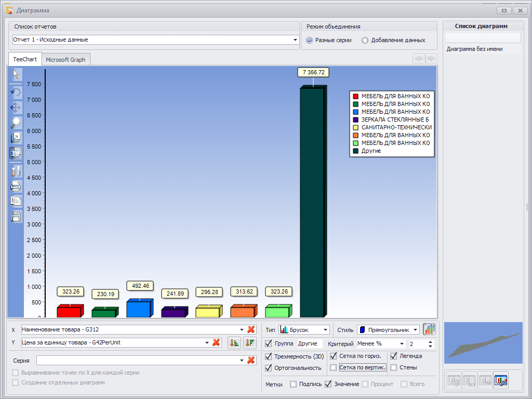
Task: Click the red legend color swatch
Action: tap(355, 96)
